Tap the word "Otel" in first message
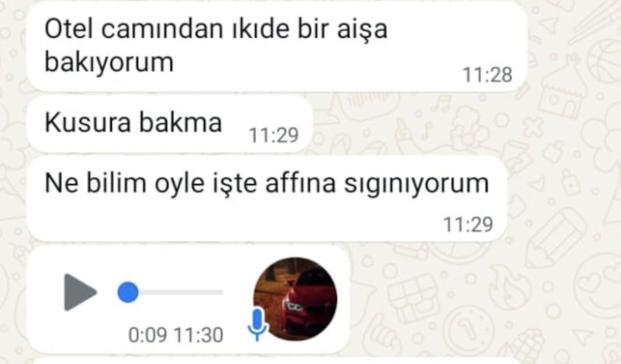 click(x=69, y=29)
